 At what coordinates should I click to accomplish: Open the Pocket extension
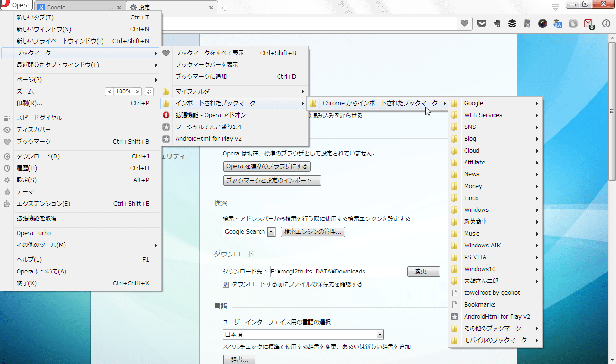tap(482, 23)
